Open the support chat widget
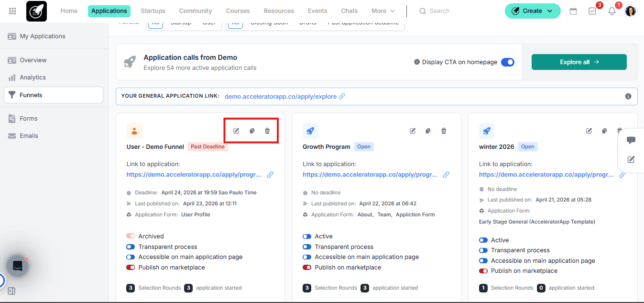The width and height of the screenshot is (644, 303). pos(18,266)
